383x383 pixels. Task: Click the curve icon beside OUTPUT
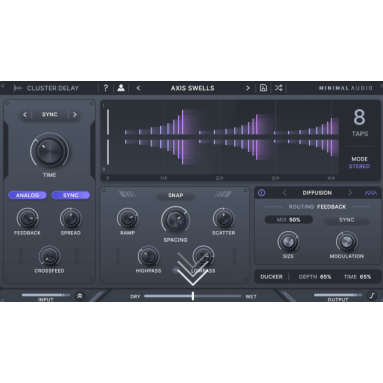tap(372, 296)
